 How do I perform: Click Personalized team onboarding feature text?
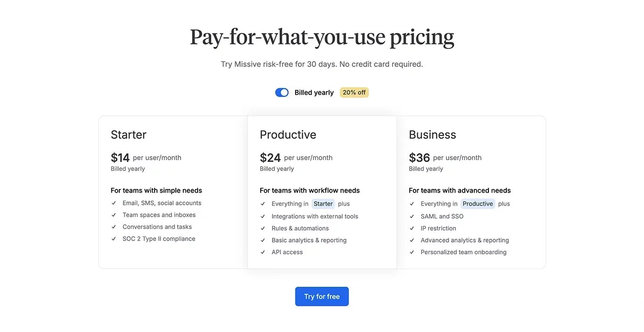[463, 252]
